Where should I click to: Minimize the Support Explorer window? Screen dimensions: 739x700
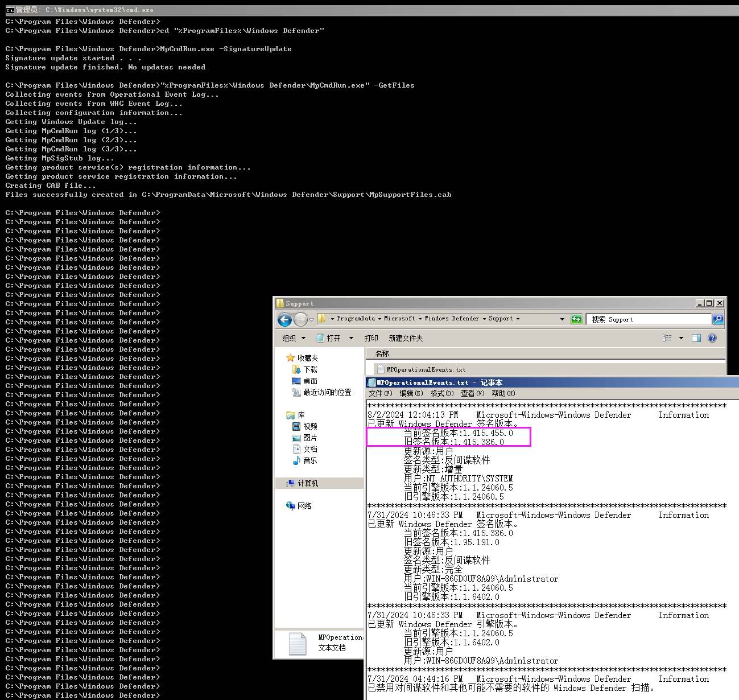click(700, 303)
